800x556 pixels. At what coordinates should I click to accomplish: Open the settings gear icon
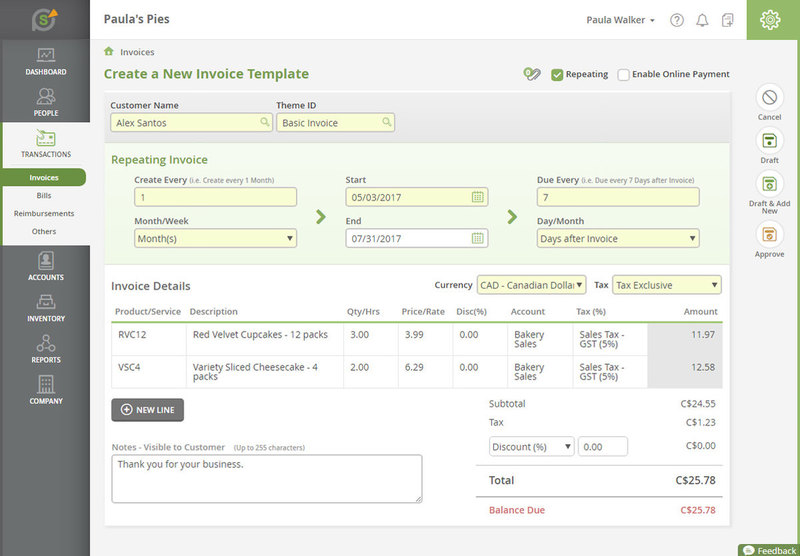(770, 20)
